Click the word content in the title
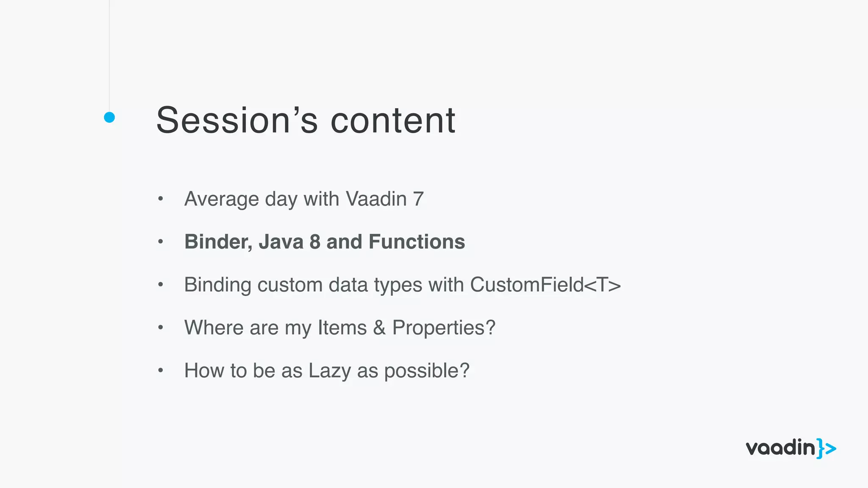Screen dimensions: 868x488 point(393,121)
